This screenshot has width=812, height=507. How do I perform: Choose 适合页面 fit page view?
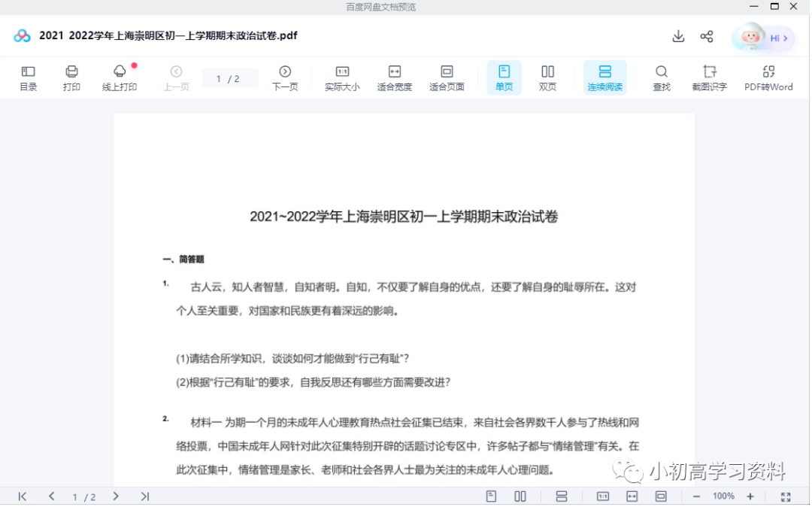click(447, 78)
